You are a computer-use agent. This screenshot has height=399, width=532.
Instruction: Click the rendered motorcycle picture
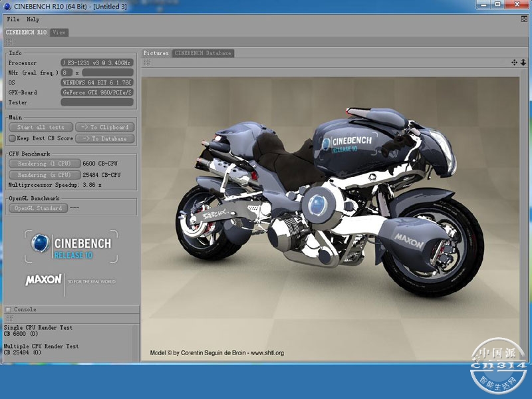(330, 219)
